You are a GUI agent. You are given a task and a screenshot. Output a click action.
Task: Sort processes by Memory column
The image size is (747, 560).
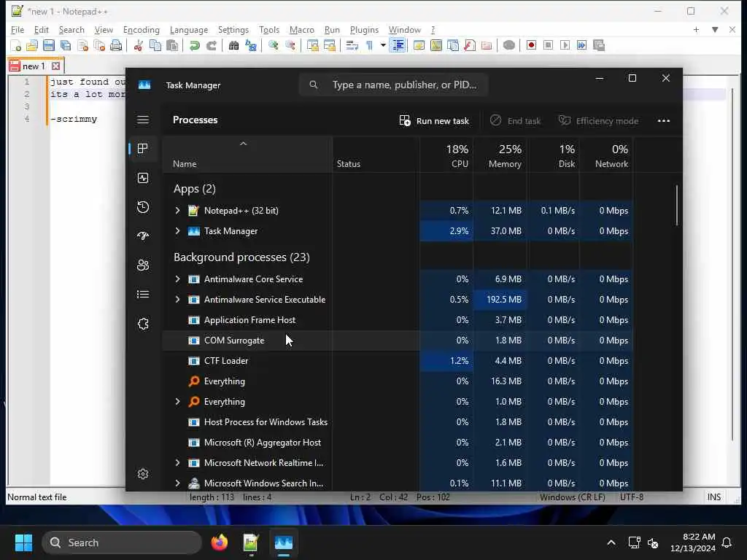[x=500, y=155]
